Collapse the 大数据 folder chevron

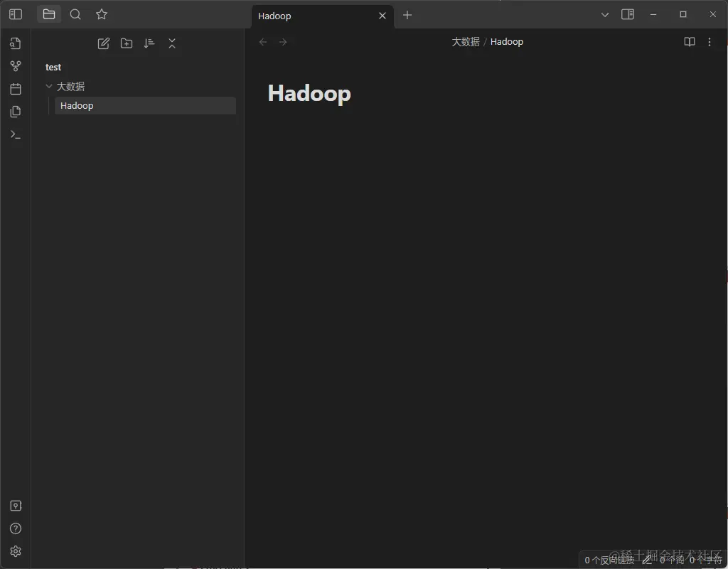49,86
